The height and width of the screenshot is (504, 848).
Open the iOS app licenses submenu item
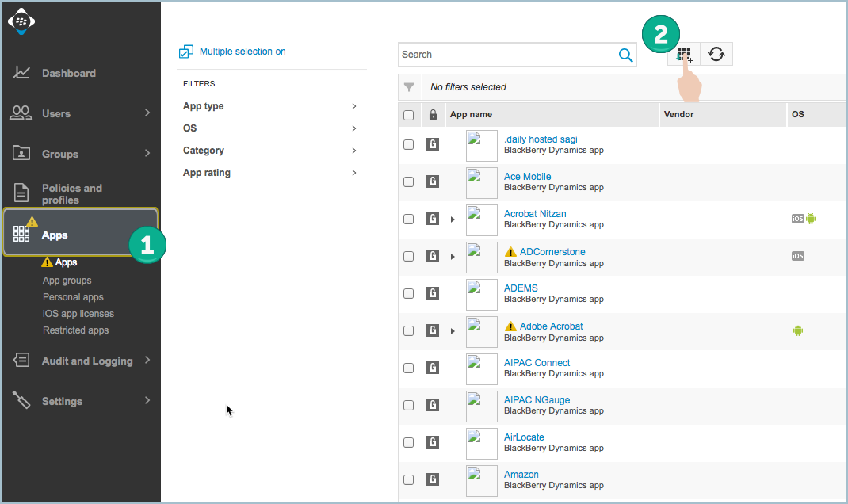[78, 314]
